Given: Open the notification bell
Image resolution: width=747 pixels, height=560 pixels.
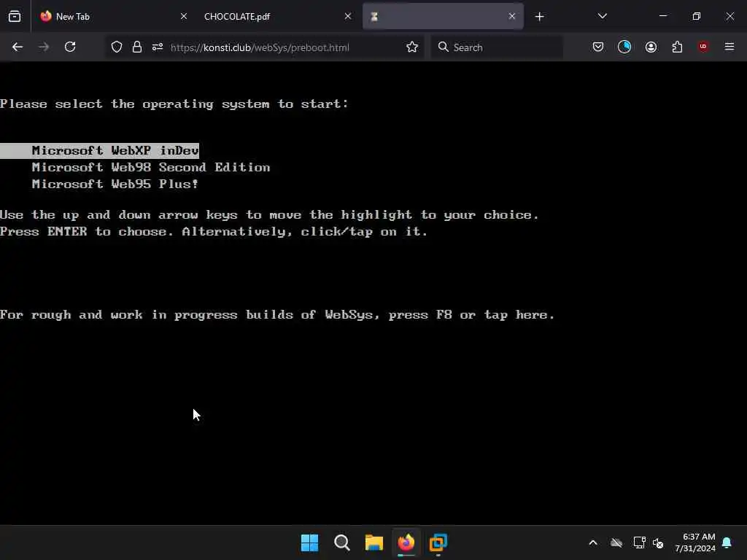Looking at the screenshot, I should (727, 542).
